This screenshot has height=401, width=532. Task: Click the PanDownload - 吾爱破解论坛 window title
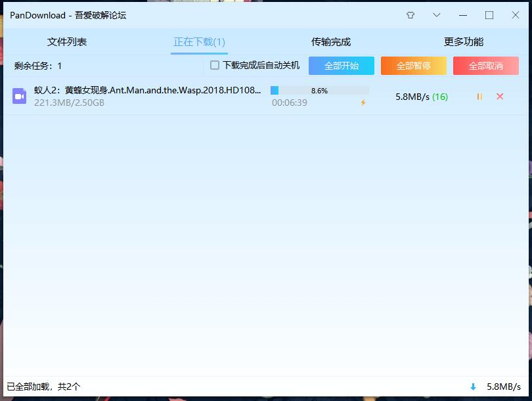[x=68, y=15]
